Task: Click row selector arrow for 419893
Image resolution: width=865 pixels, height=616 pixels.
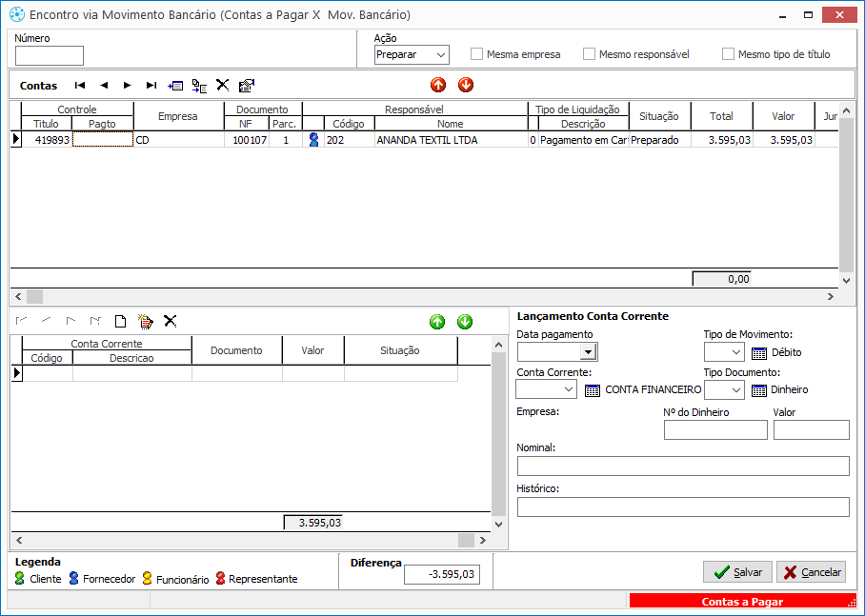Action: [x=16, y=140]
